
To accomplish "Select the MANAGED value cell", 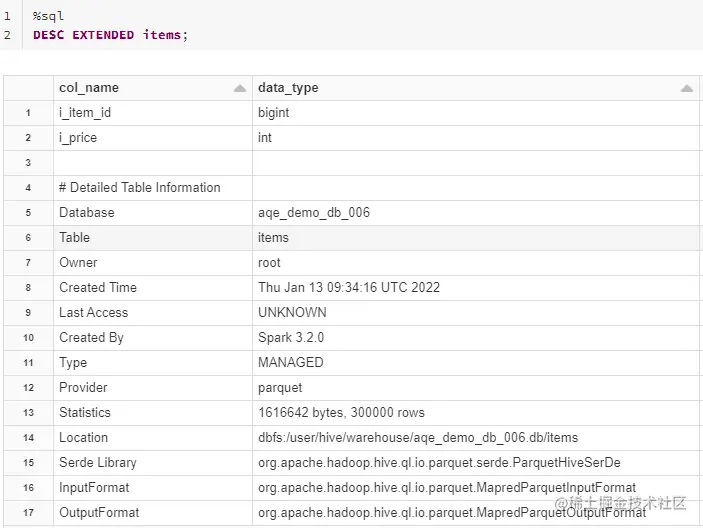I will click(476, 363).
